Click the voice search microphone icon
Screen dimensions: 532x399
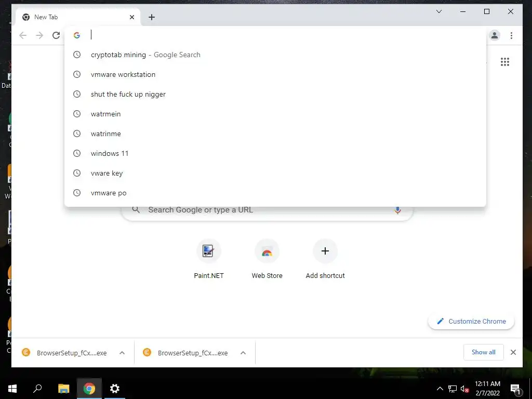[397, 210]
